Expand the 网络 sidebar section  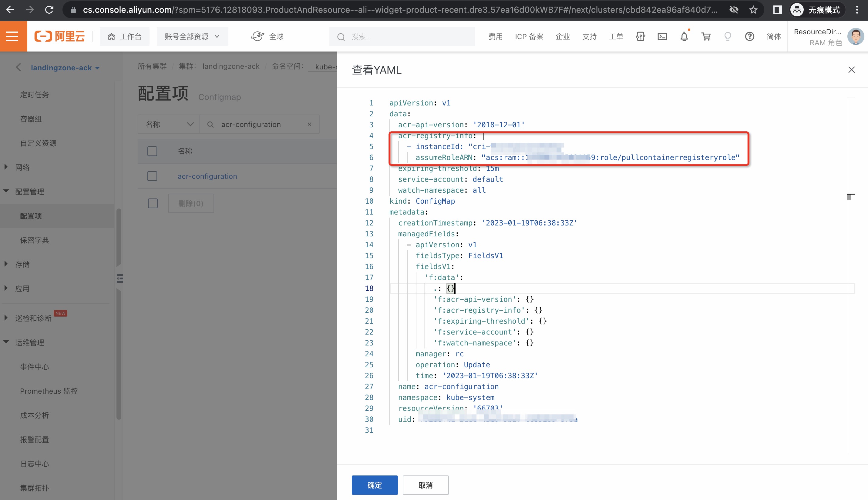click(22, 167)
